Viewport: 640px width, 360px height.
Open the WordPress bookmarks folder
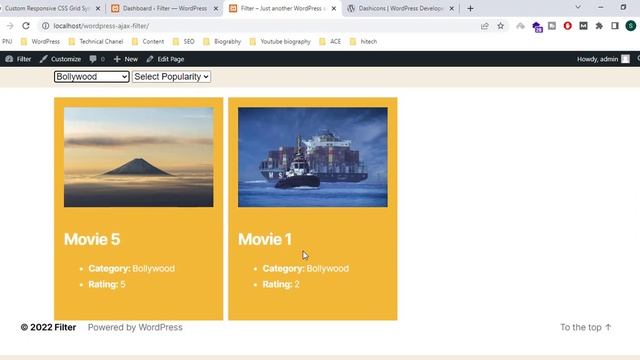(40, 42)
